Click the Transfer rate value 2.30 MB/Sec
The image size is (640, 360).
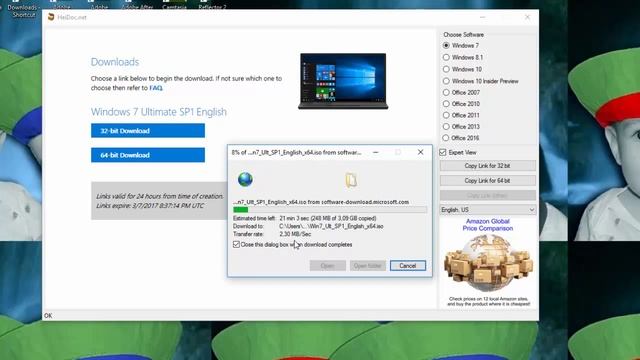click(x=295, y=234)
